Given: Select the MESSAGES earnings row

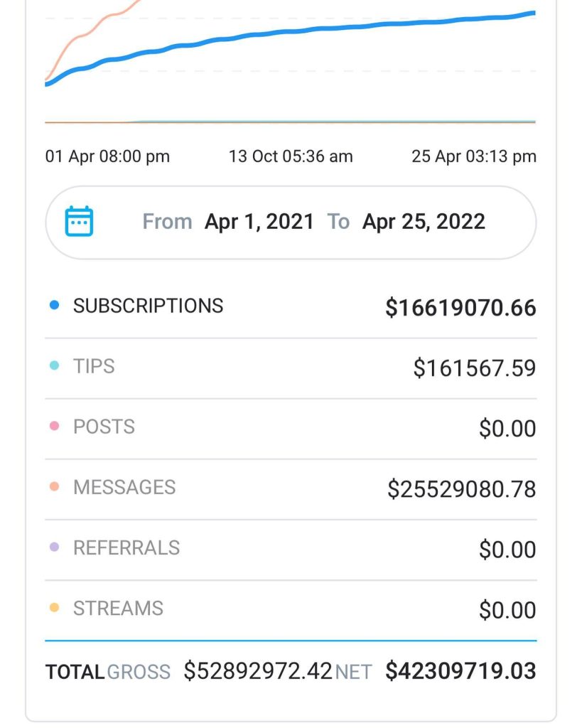Looking at the screenshot, I should (x=291, y=488).
